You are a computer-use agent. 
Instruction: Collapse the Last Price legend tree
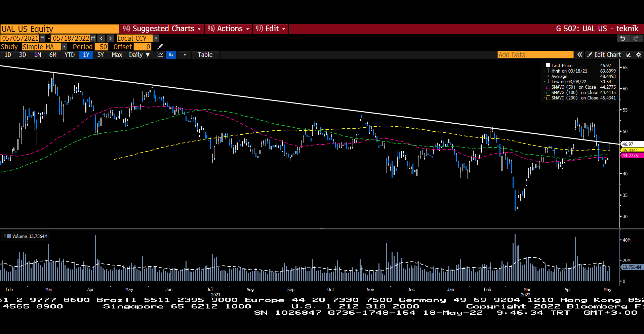coord(544,66)
